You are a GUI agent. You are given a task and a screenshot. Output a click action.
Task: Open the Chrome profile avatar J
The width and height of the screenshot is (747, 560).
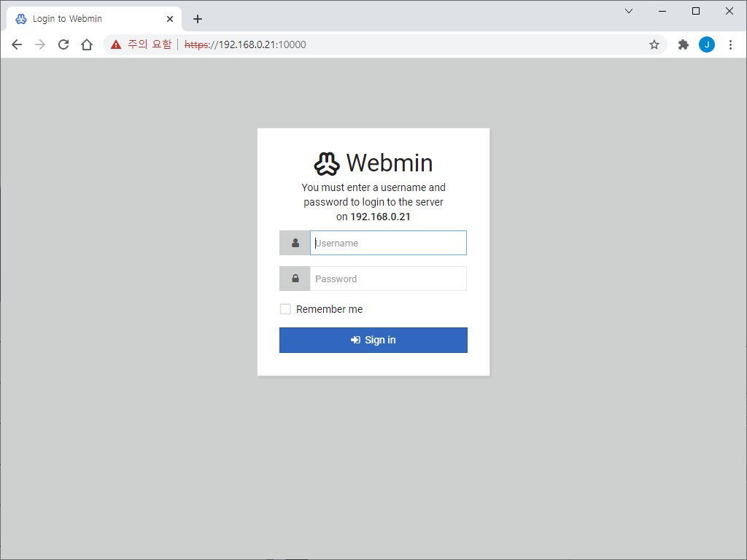(706, 44)
